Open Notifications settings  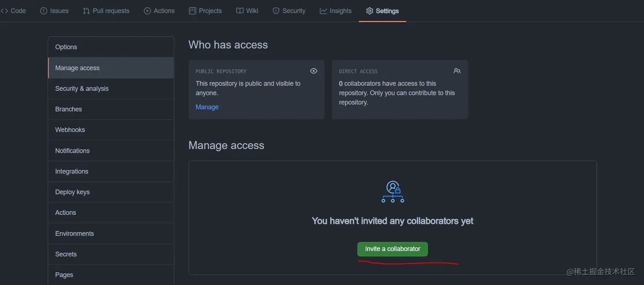tap(111, 151)
